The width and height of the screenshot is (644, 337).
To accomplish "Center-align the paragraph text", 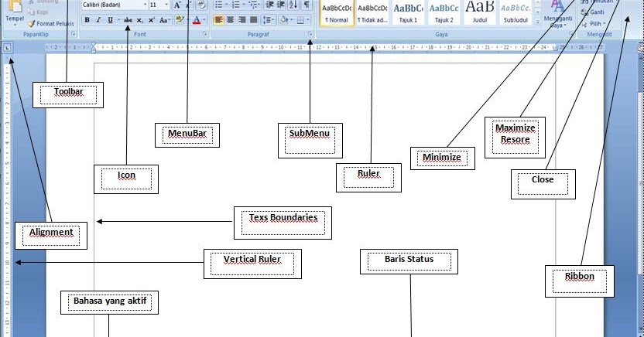I will 231,20.
